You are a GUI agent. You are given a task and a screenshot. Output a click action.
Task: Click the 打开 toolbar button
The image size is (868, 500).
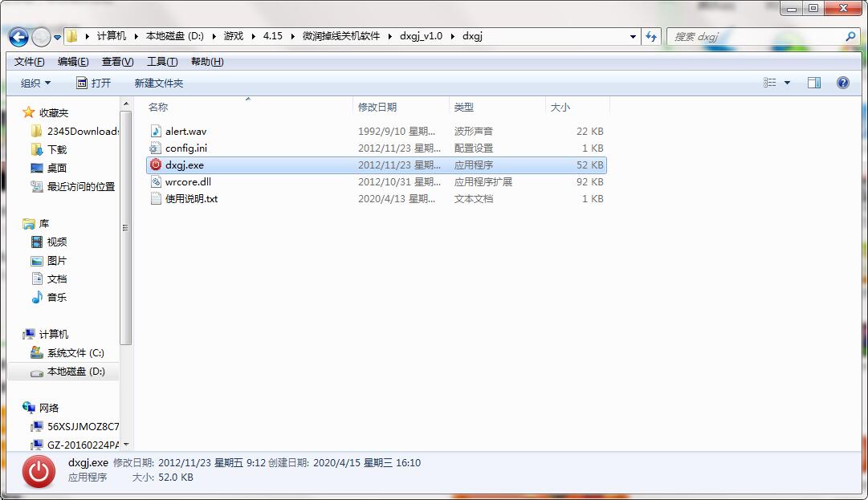click(x=96, y=82)
